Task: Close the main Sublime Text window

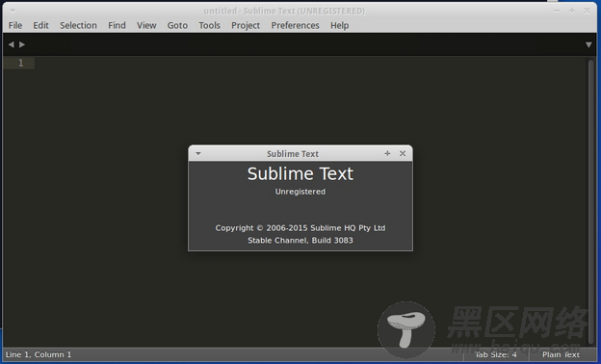Action: pyautogui.click(x=587, y=11)
